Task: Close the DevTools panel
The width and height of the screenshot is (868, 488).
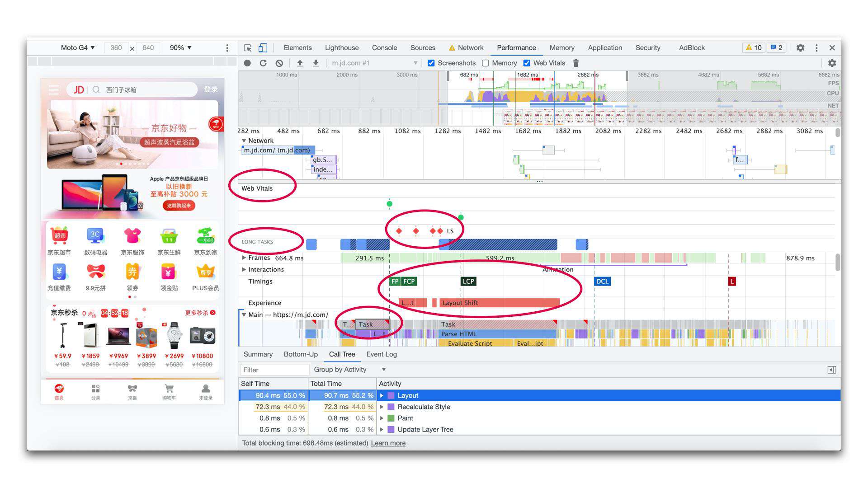Action: point(832,48)
